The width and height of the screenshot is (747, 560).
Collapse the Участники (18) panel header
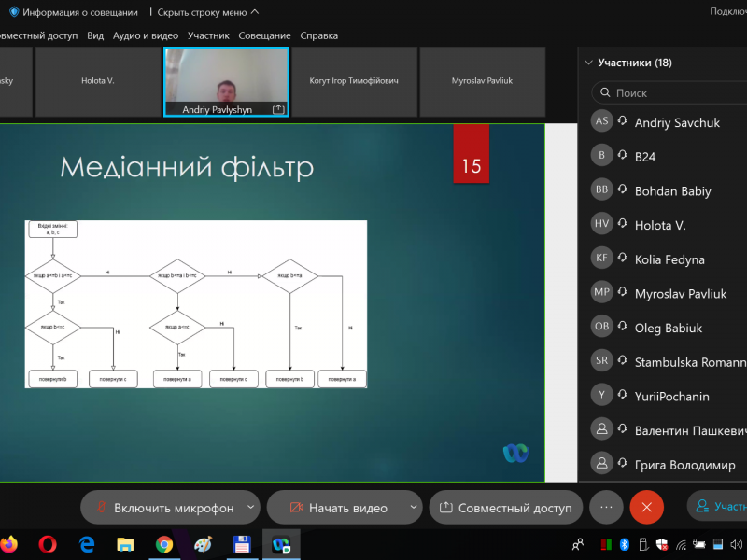588,63
